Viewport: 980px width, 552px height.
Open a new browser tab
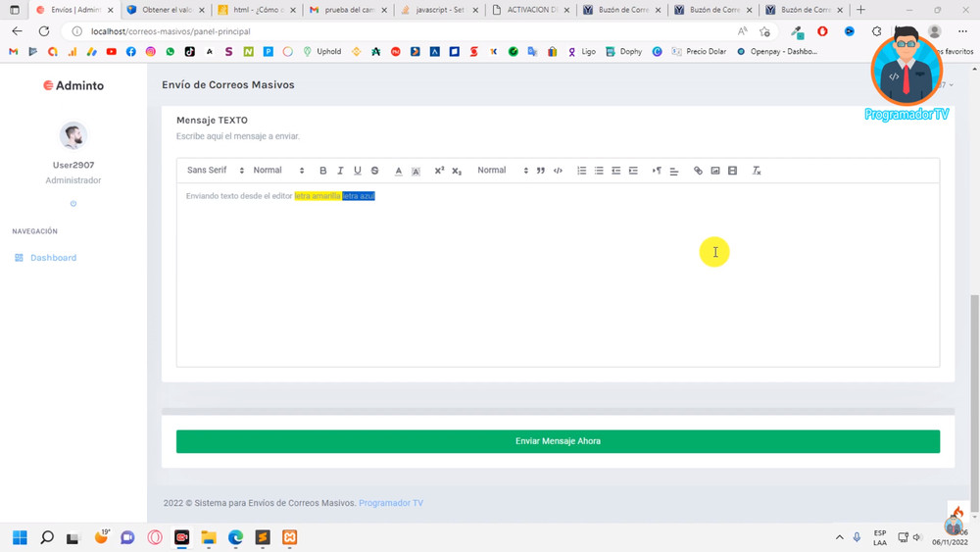[860, 10]
